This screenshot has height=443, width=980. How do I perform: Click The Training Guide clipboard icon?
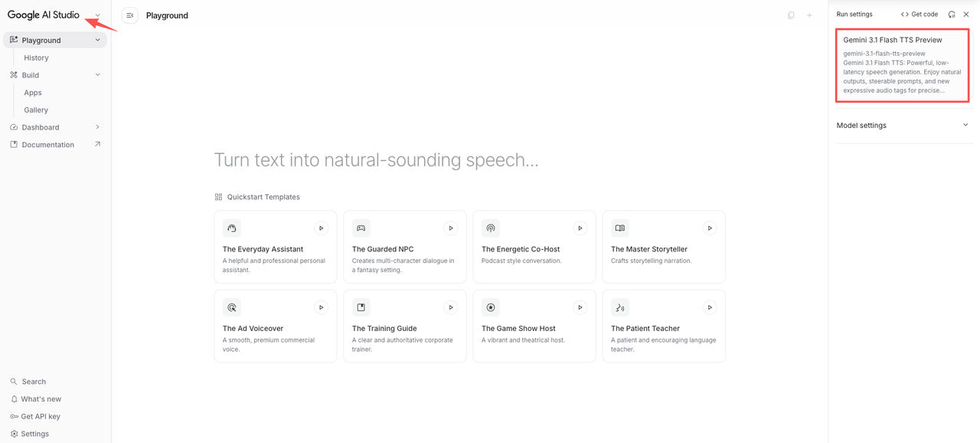pos(361,307)
